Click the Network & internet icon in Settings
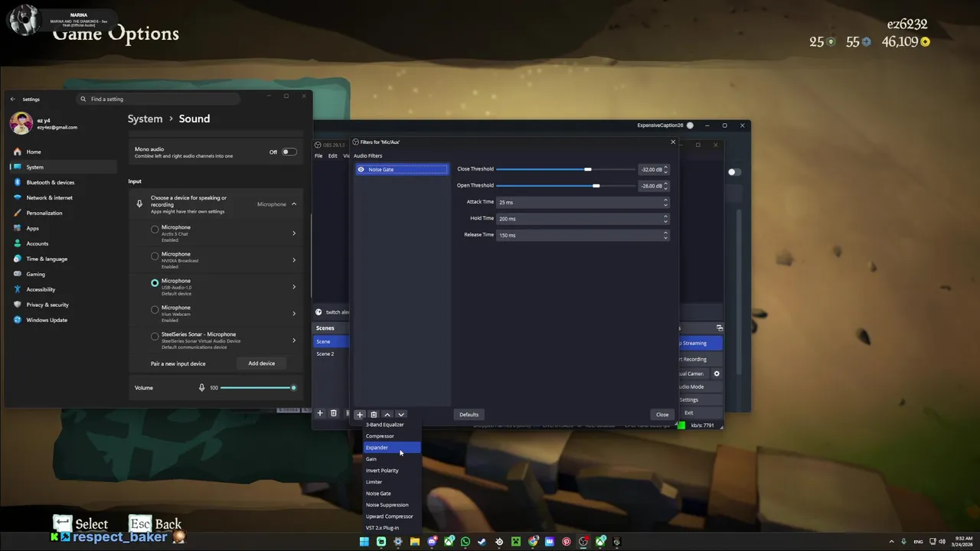The image size is (980, 551). [18, 197]
